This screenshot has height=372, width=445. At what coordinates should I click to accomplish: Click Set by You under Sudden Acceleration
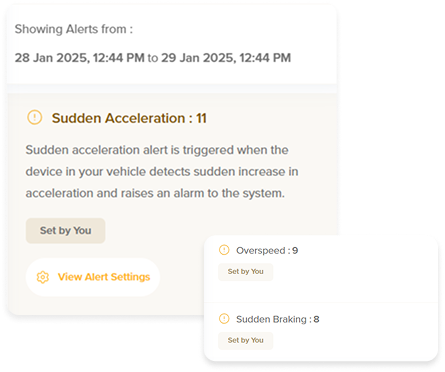(65, 231)
